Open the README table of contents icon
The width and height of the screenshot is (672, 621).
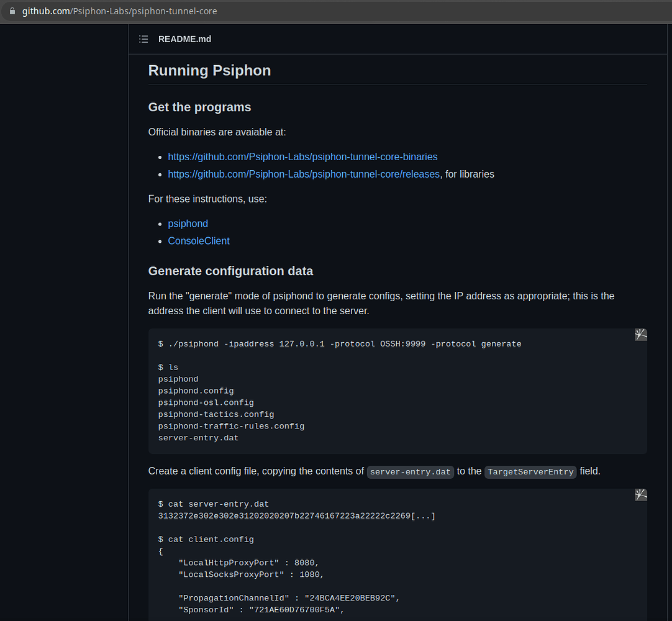tap(143, 39)
